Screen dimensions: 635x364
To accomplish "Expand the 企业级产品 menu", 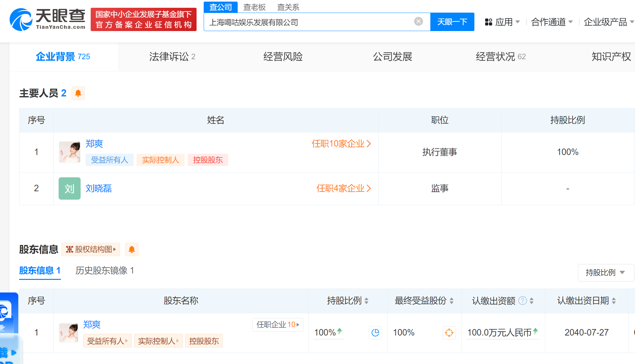I will [609, 22].
